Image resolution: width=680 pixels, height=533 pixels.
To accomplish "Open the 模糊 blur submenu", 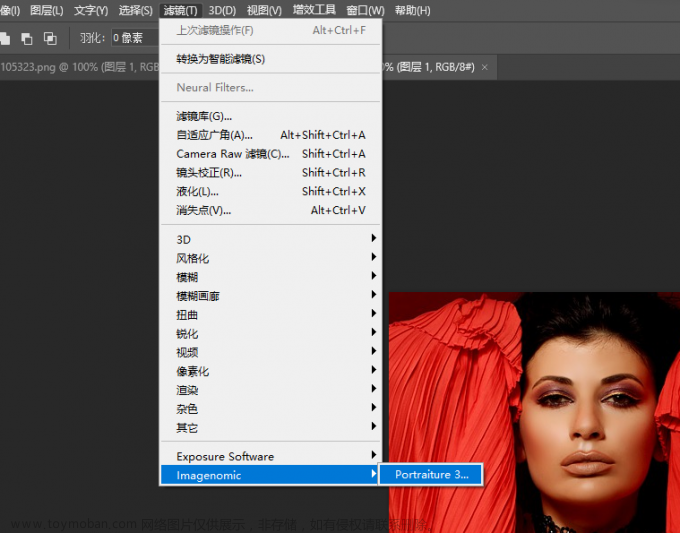I will 271,277.
